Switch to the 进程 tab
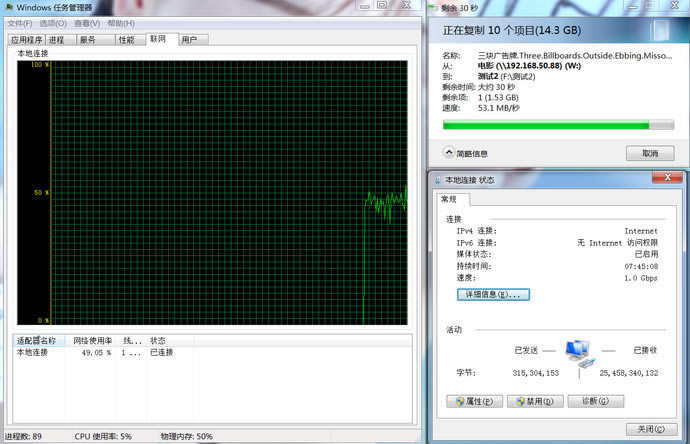This screenshot has width=690, height=444. click(56, 40)
